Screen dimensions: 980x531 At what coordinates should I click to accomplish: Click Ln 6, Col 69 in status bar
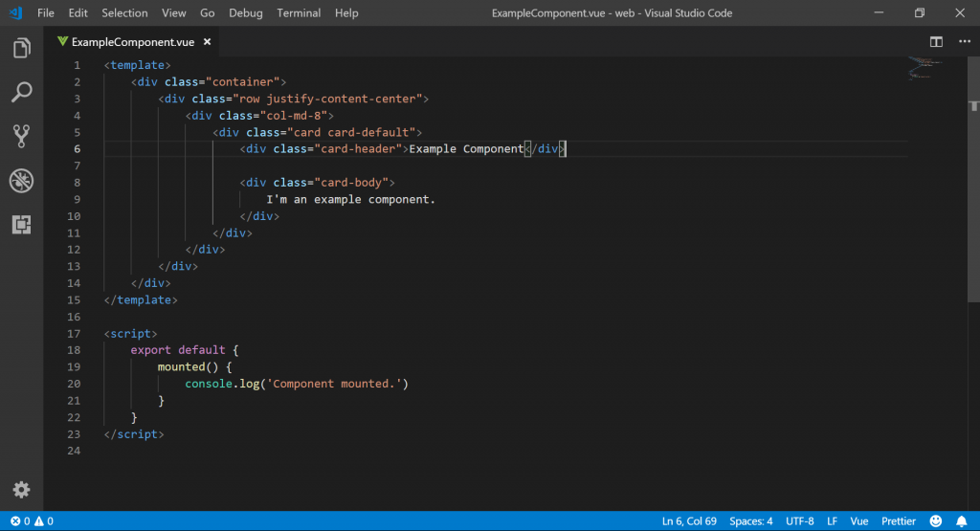(689, 521)
